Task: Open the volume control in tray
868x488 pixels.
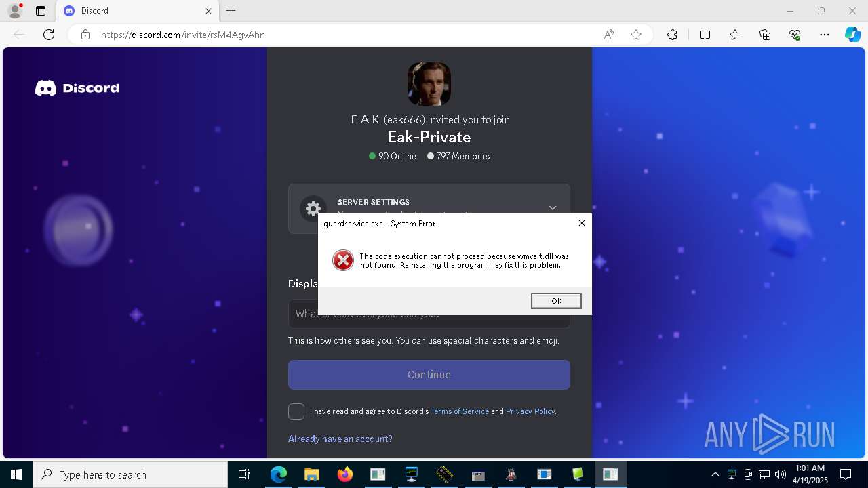Action: (781, 474)
